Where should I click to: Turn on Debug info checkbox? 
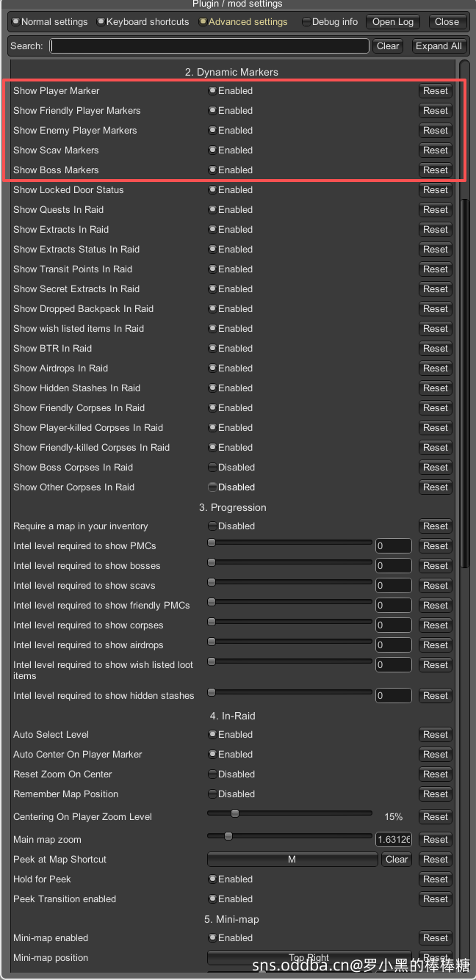click(x=306, y=22)
